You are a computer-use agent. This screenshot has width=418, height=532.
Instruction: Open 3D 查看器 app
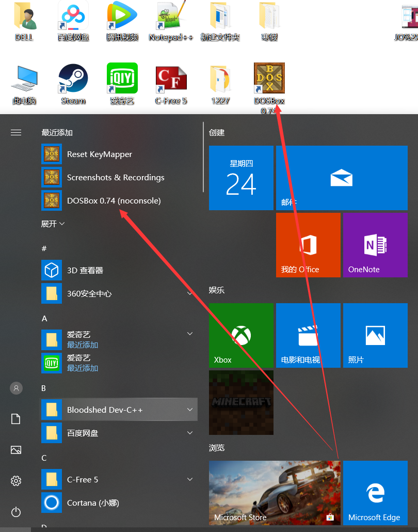(x=119, y=271)
